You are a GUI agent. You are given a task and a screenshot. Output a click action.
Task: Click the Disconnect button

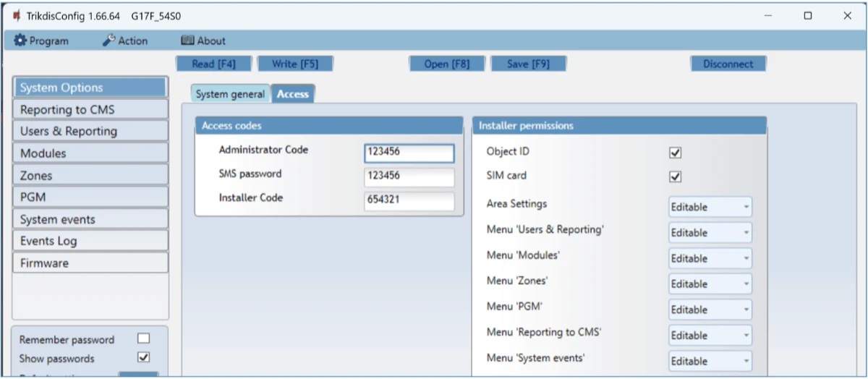point(728,64)
